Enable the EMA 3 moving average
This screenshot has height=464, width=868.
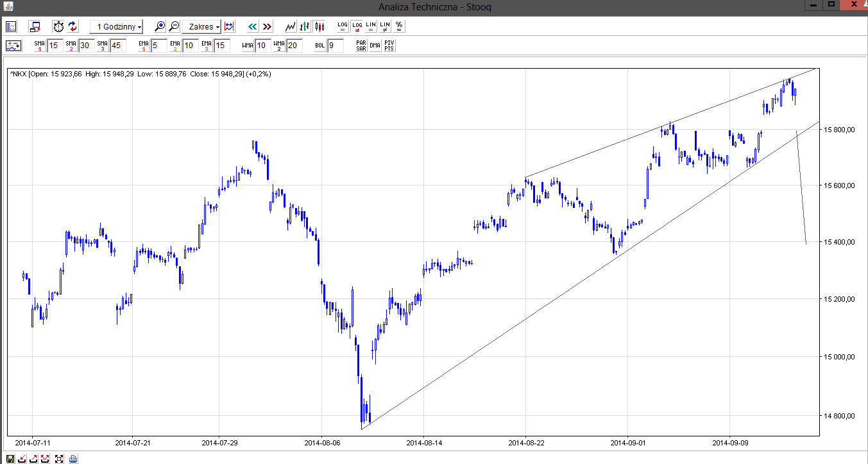click(206, 46)
